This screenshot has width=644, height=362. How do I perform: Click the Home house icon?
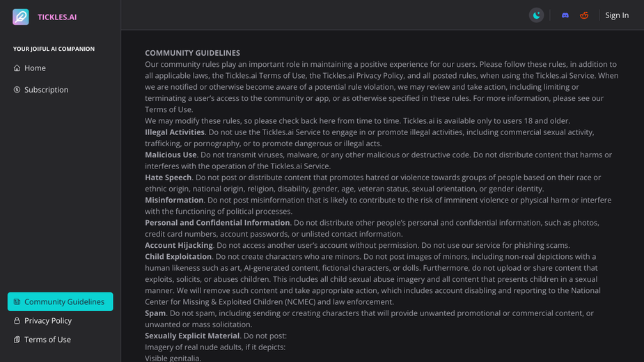point(17,68)
